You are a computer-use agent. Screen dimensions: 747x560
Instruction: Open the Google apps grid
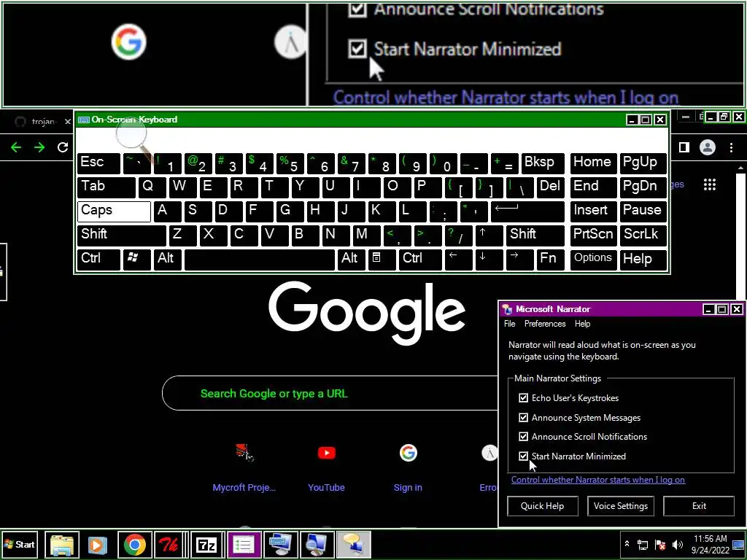point(710,184)
